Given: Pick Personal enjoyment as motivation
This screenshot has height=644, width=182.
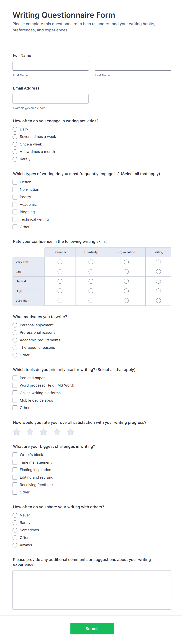Looking at the screenshot, I should (15, 325).
